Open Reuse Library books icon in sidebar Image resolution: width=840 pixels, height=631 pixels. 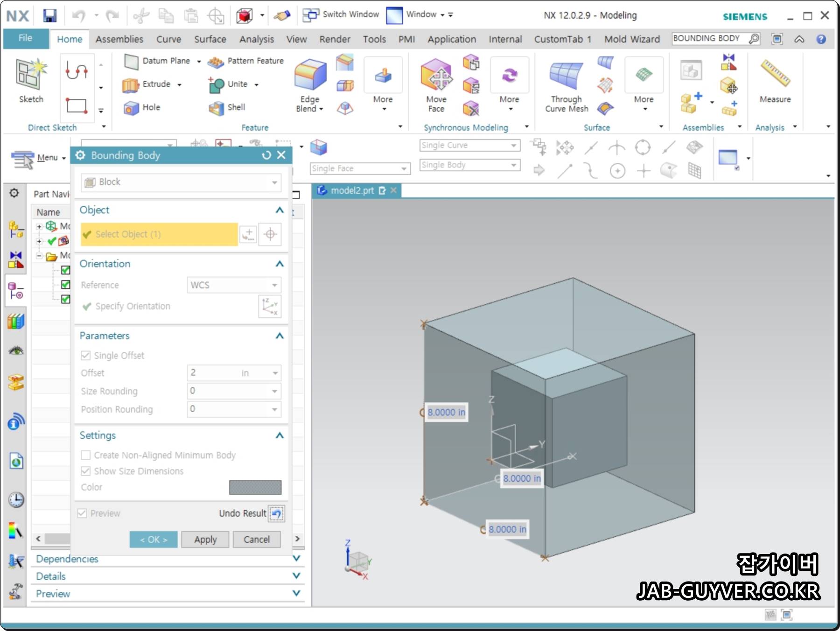click(16, 322)
